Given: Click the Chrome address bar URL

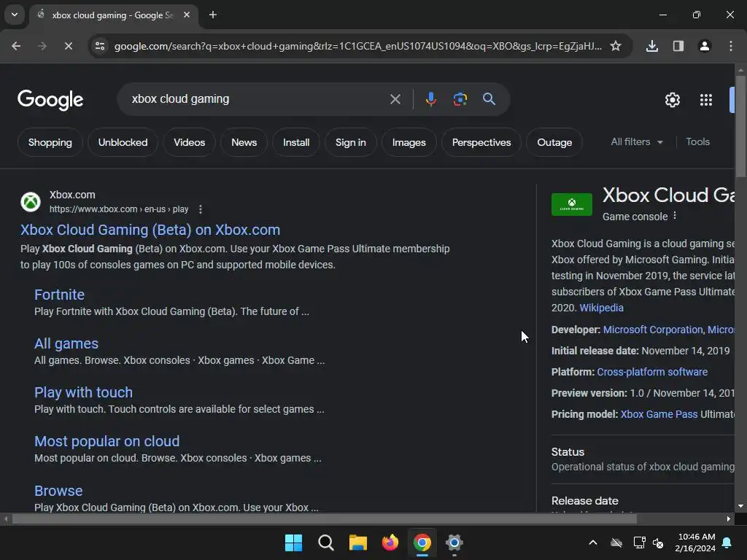Looking at the screenshot, I should click(x=357, y=46).
